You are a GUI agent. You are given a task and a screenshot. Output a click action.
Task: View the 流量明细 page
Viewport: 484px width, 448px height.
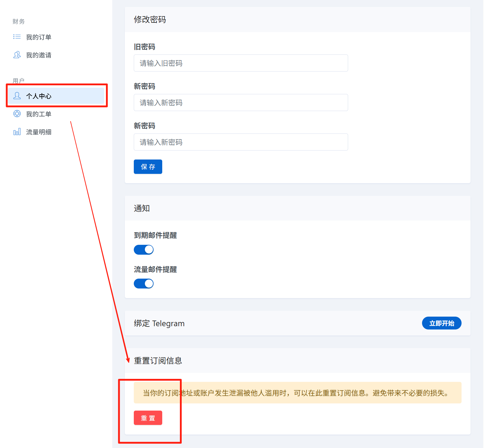click(39, 132)
